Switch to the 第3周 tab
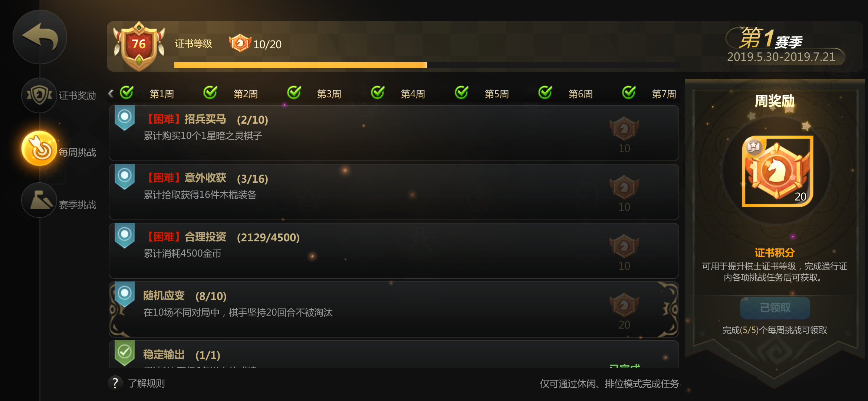868x401 pixels. 329,94
